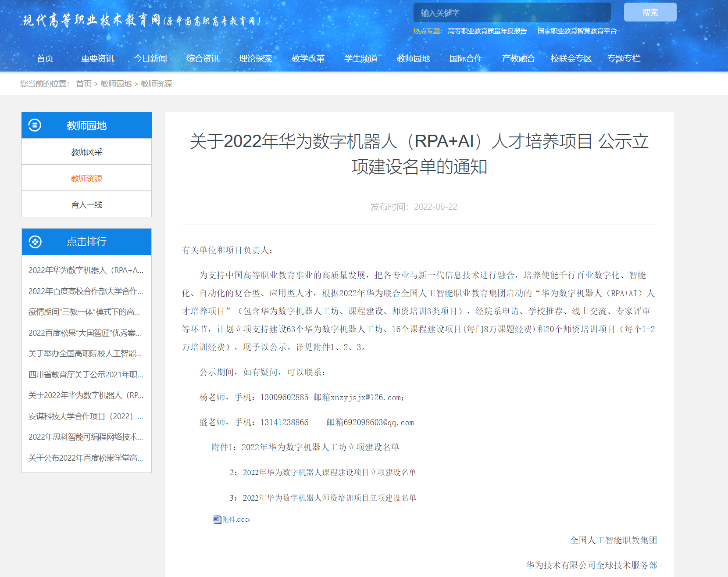Select 理论探索 in the top menu
This screenshot has width=728, height=577.
click(x=256, y=58)
